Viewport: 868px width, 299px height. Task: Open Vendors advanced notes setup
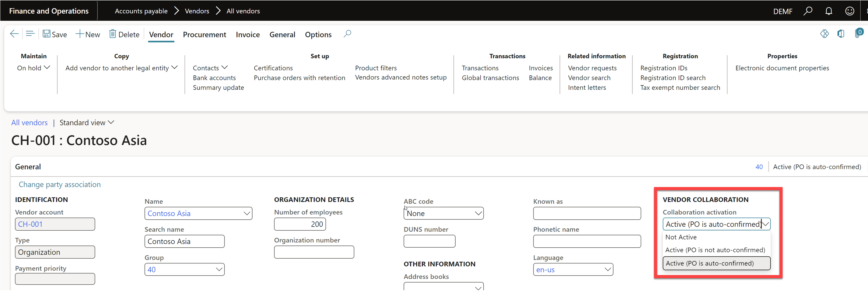point(401,77)
